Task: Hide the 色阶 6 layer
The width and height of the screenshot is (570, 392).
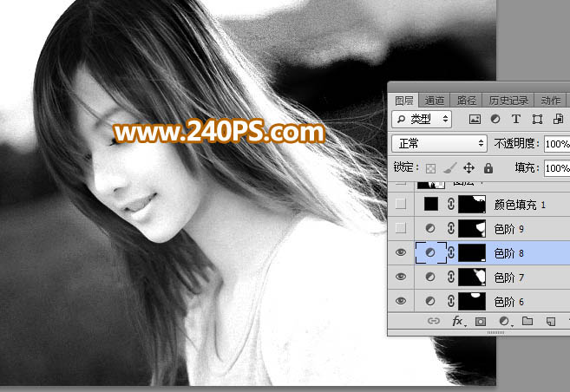Action: click(401, 301)
